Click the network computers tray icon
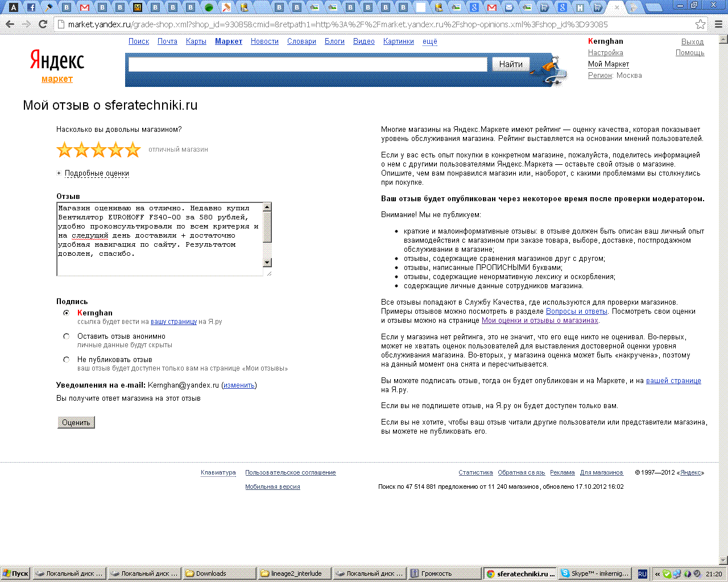Screen dimensions: 728x582 (x=677, y=574)
